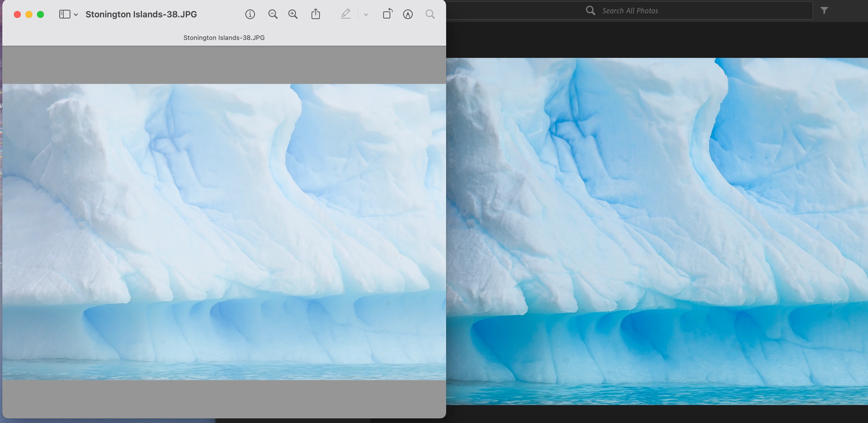Click the zoom in magnifier icon
The height and width of the screenshot is (423, 868).
click(x=293, y=14)
